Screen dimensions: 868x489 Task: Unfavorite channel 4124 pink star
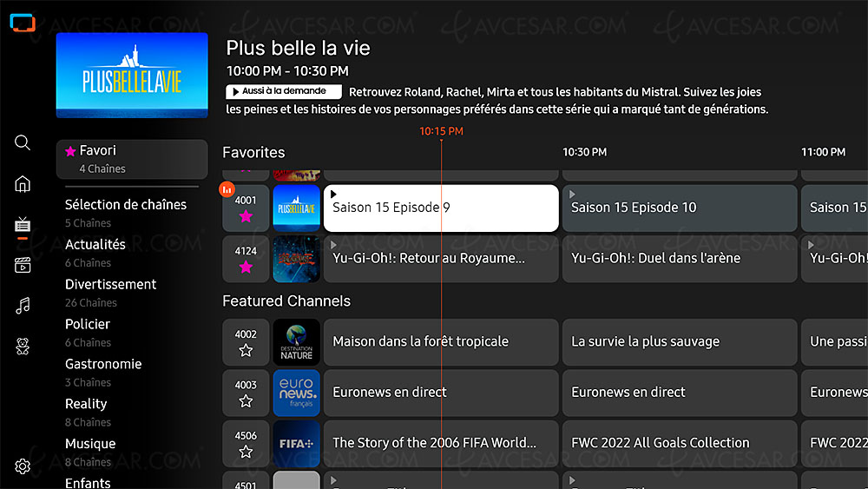[x=246, y=268]
